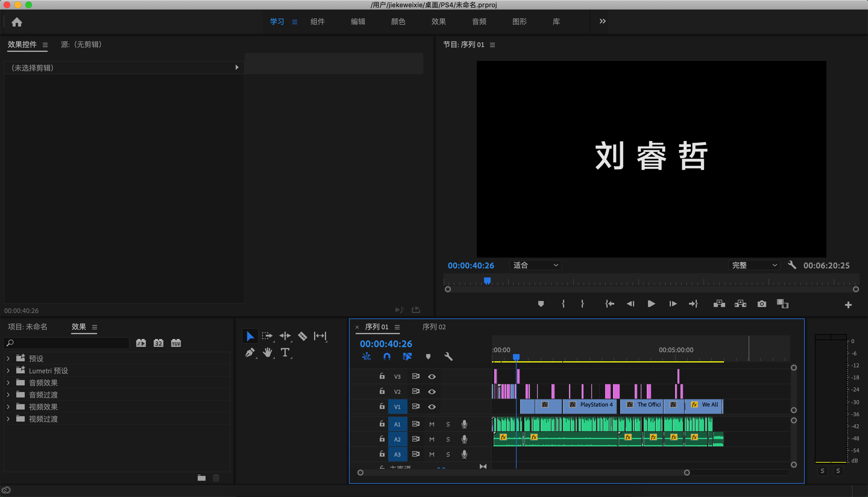Click timeline playhead on ruler
The height and width of the screenshot is (497, 868).
tap(516, 357)
